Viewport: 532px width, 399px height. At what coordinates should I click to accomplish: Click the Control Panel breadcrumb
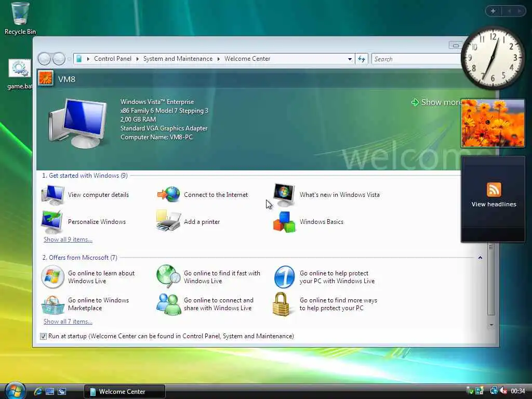pos(113,59)
